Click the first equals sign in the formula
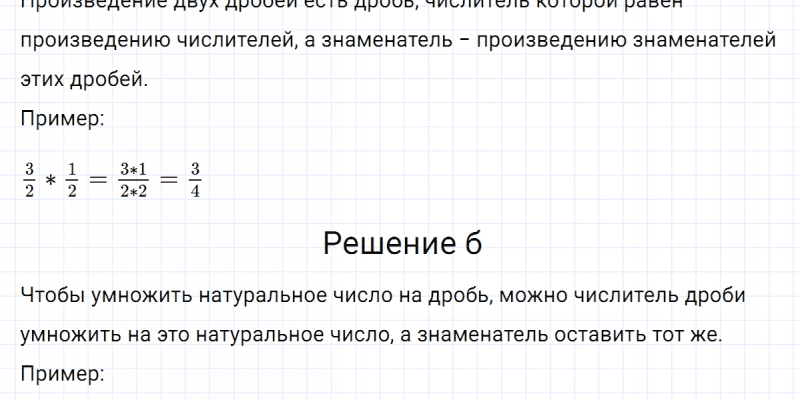The image size is (800, 400). click(99, 179)
